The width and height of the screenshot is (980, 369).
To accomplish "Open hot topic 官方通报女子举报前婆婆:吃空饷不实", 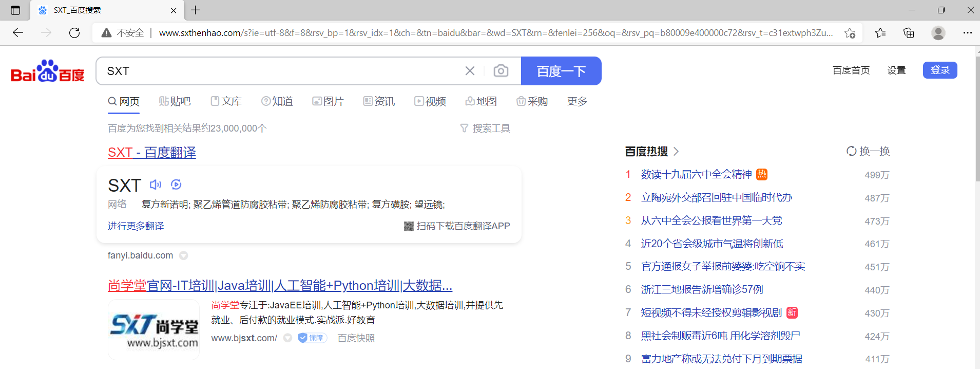I will click(723, 267).
